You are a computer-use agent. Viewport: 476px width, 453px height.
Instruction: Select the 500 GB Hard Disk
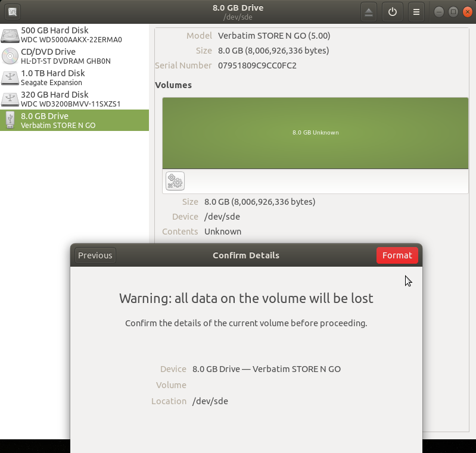click(74, 35)
